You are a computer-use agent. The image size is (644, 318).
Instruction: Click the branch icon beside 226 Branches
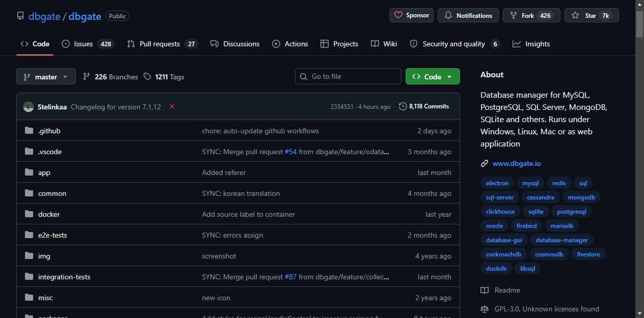point(87,76)
